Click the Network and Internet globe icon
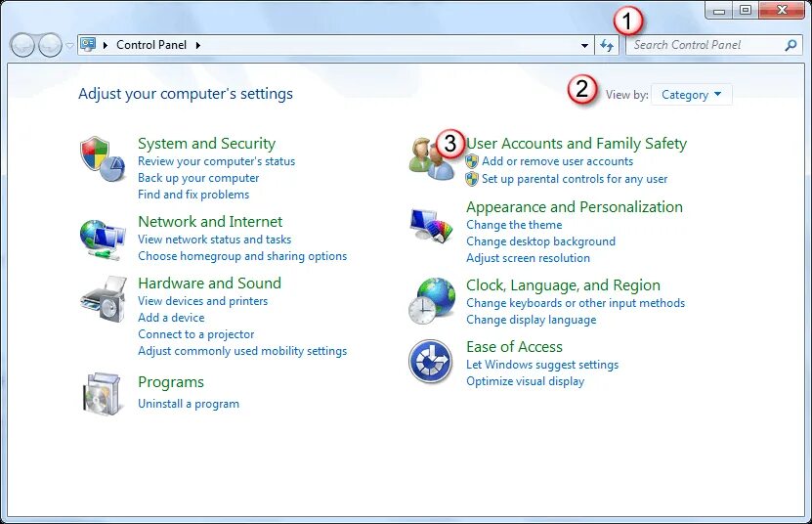 (103, 240)
